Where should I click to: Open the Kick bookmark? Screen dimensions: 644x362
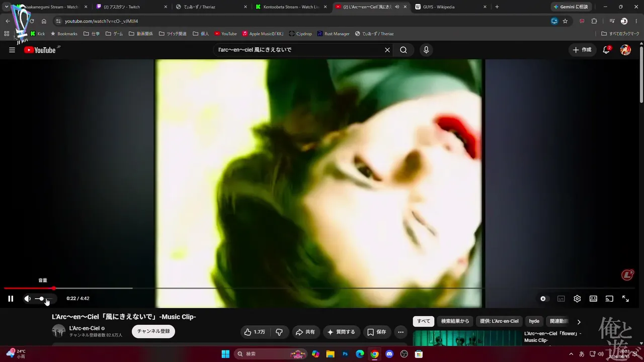(x=37, y=34)
